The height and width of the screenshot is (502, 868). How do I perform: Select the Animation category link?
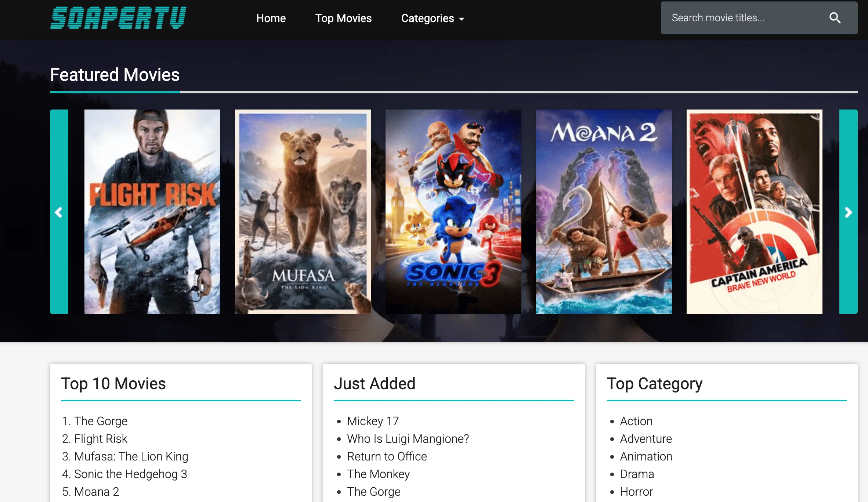[646, 456]
